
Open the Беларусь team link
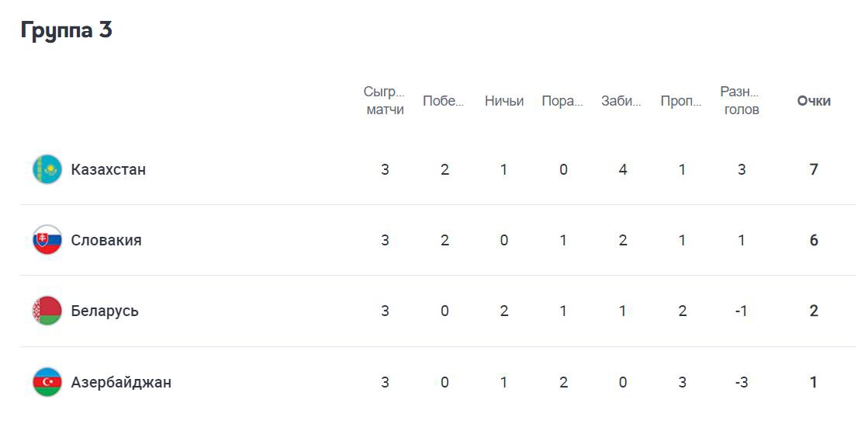click(x=105, y=311)
